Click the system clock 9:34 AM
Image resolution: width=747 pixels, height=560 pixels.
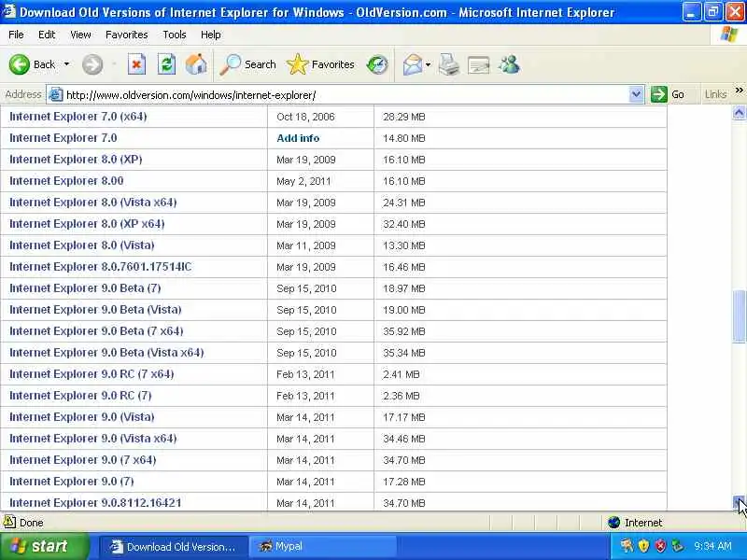[712, 546]
